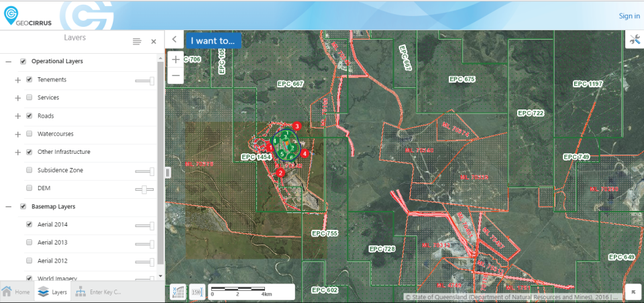
Task: Select red map marker 4
Action: [305, 153]
